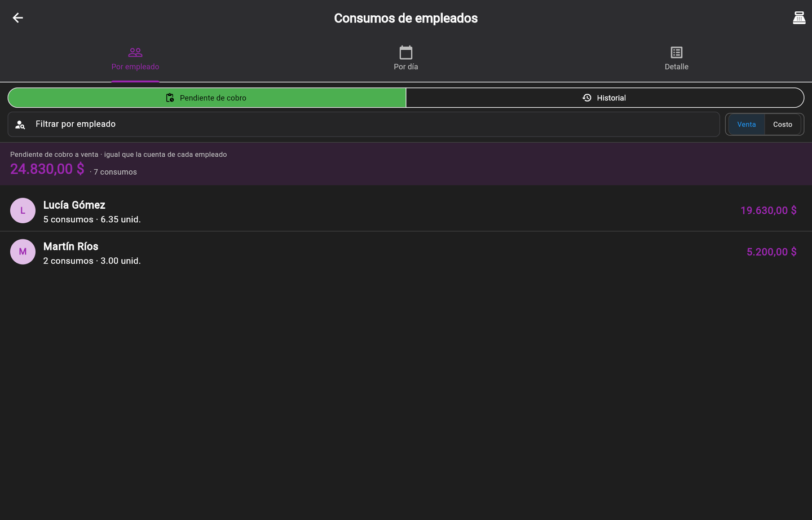Toggle amounts to Venta

[x=746, y=124]
